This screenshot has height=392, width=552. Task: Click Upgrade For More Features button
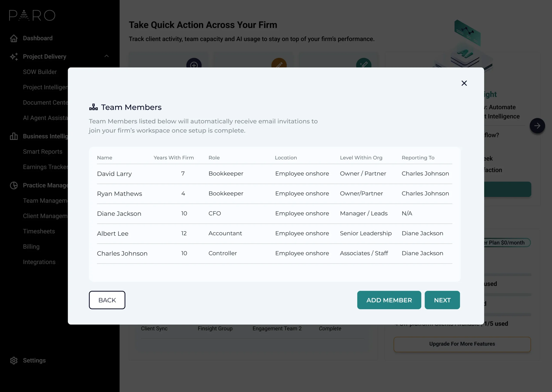(x=462, y=344)
